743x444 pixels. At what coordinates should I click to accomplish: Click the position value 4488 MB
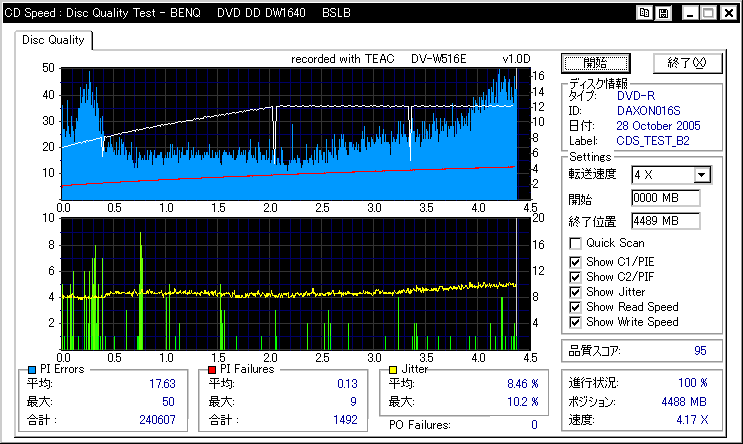point(684,402)
